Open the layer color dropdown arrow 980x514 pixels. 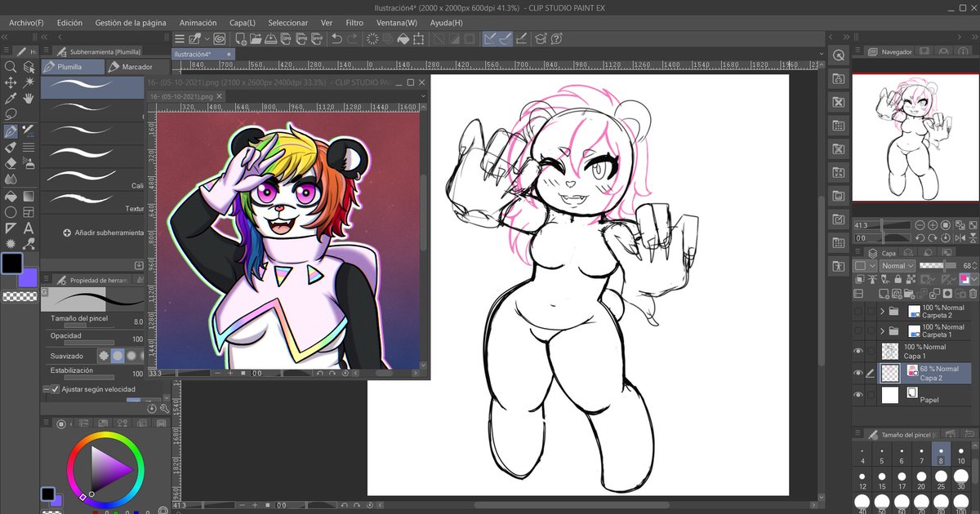(x=976, y=279)
